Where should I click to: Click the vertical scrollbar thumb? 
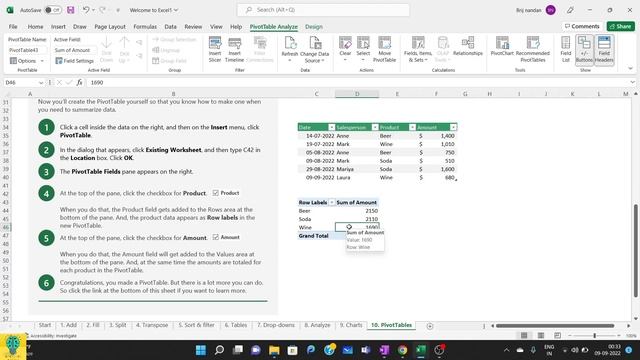click(636, 250)
